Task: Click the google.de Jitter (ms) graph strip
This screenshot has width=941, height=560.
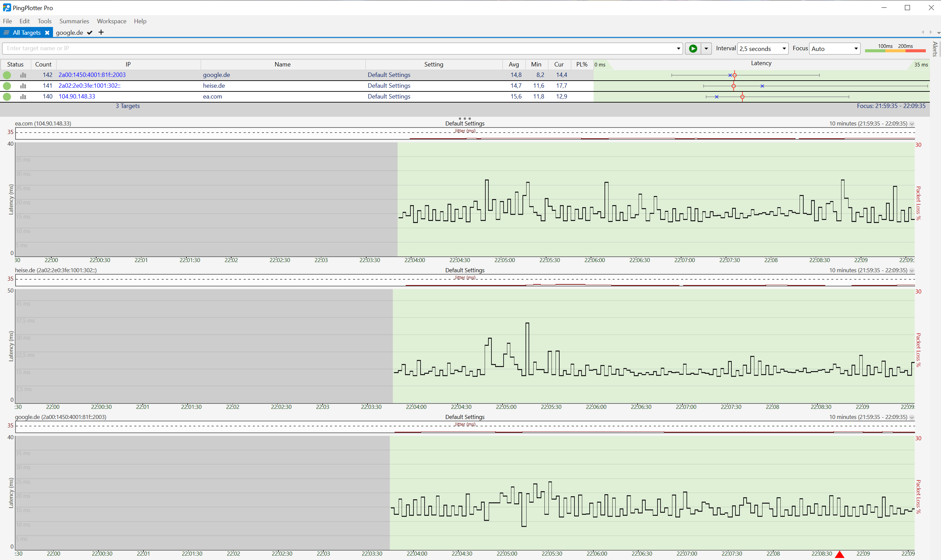Action: [x=465, y=427]
